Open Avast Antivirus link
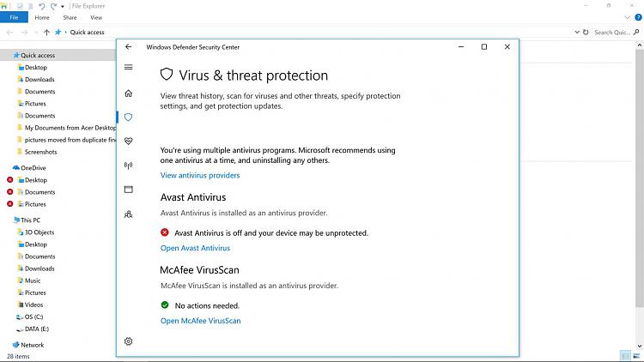This screenshot has height=362, width=644. 195,248
